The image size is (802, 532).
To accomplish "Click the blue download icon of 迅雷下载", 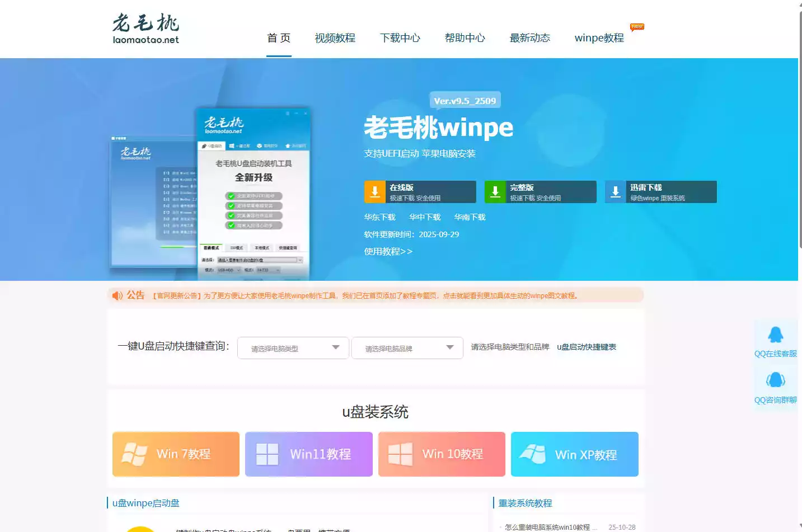I will pos(616,192).
